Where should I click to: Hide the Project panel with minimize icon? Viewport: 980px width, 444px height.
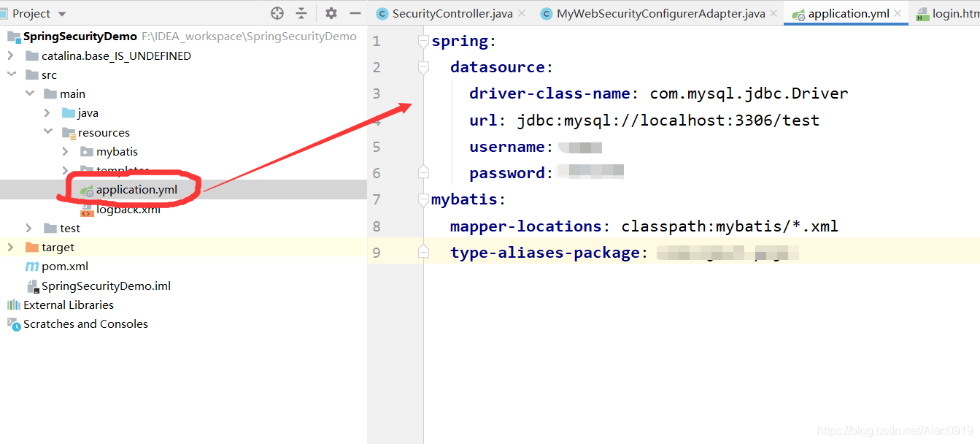click(355, 13)
